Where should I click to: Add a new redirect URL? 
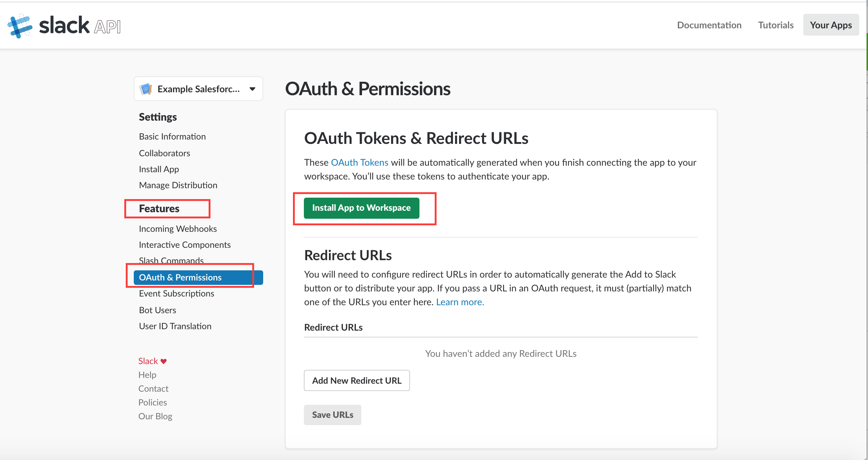click(x=357, y=380)
